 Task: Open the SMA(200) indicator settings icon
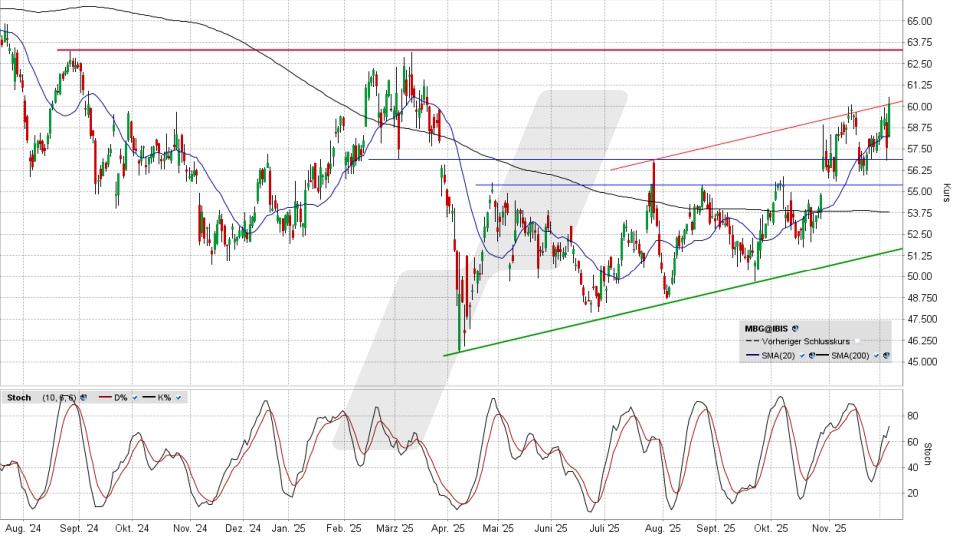887,355
